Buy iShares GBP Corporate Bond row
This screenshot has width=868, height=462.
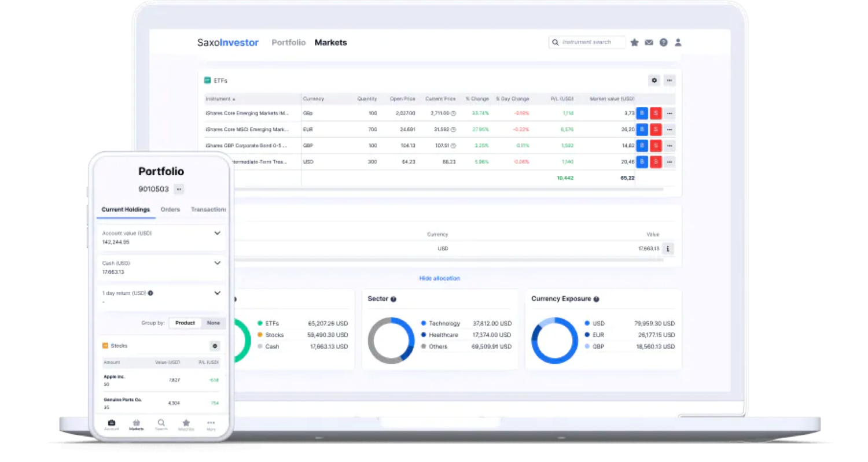pyautogui.click(x=642, y=146)
